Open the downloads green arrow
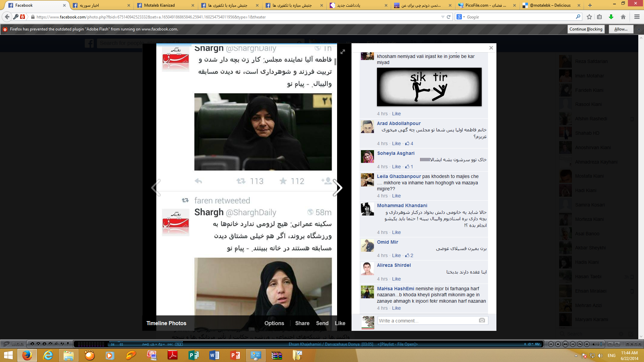 (611, 17)
